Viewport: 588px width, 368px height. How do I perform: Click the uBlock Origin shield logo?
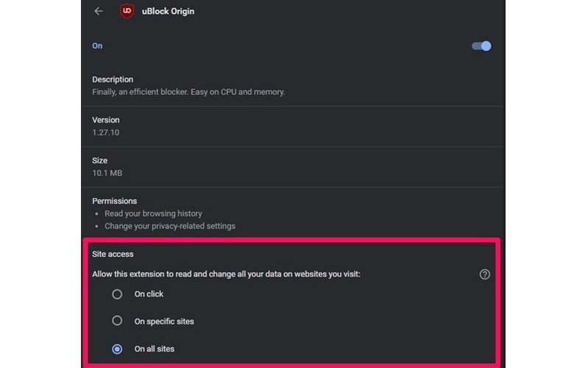tap(127, 11)
